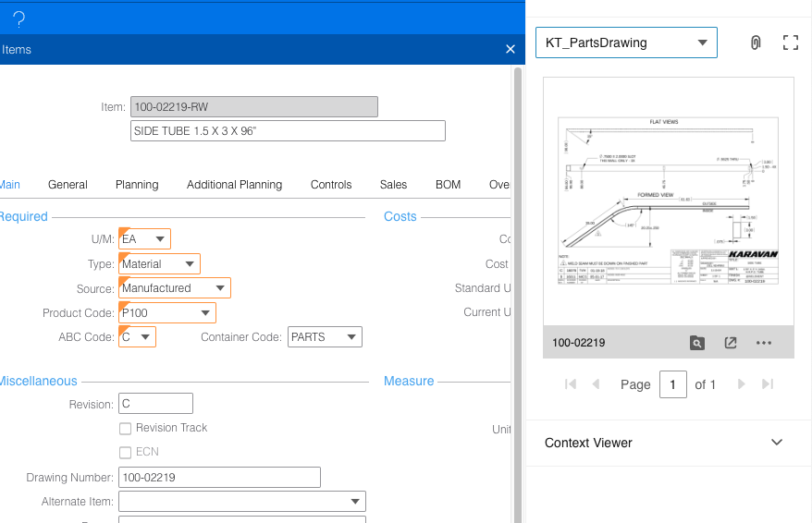Click the Required section heading
812x523 pixels.
click(23, 216)
